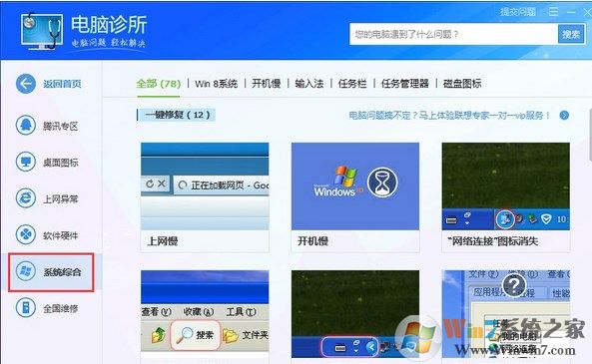Click the back arrow icon for 返回首页
The image size is (592, 364).
[x=26, y=84]
